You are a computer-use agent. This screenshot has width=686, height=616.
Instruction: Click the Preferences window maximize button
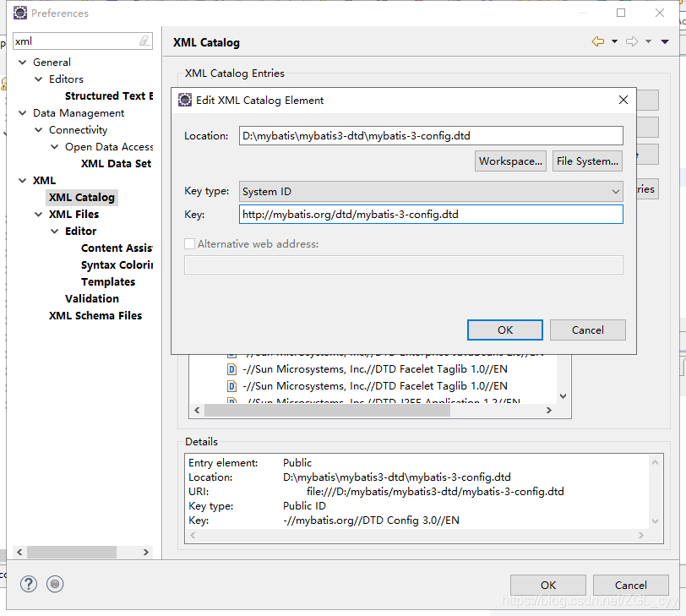click(x=621, y=13)
